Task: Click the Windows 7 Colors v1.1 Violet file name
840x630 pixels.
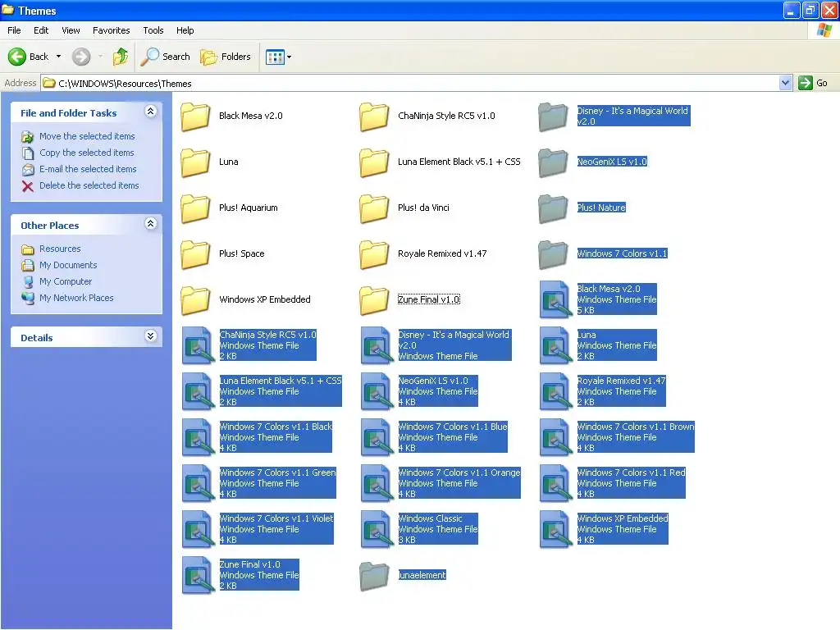Action: pyautogui.click(x=276, y=518)
